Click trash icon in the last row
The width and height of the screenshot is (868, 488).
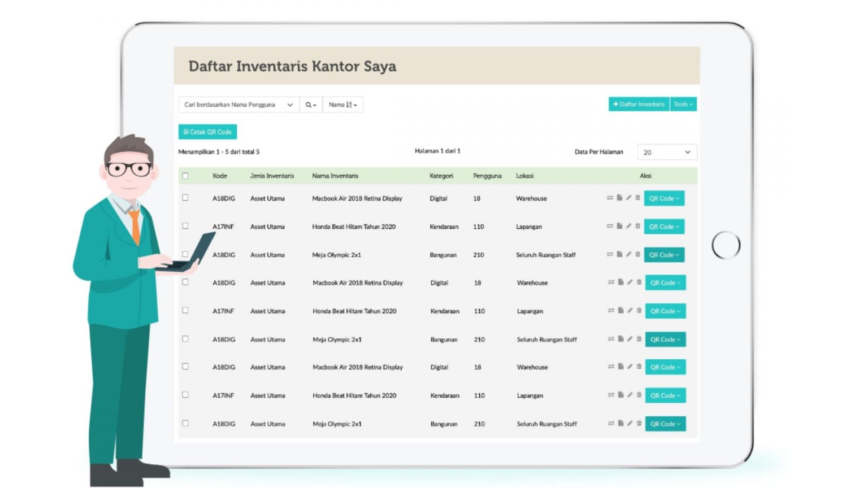[x=639, y=423]
